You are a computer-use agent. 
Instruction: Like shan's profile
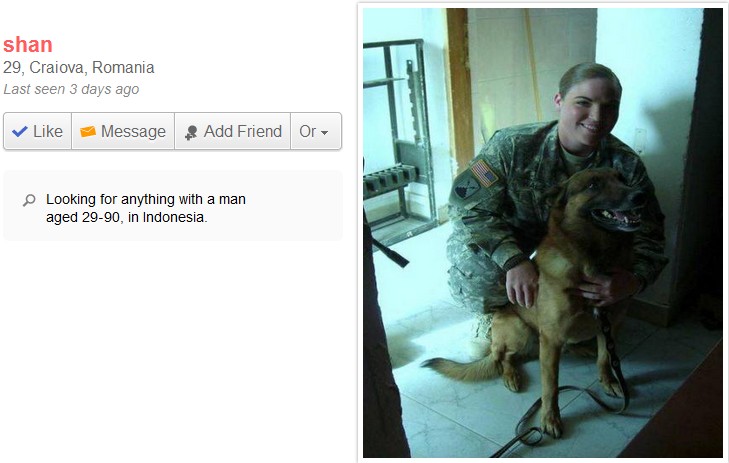coord(38,131)
